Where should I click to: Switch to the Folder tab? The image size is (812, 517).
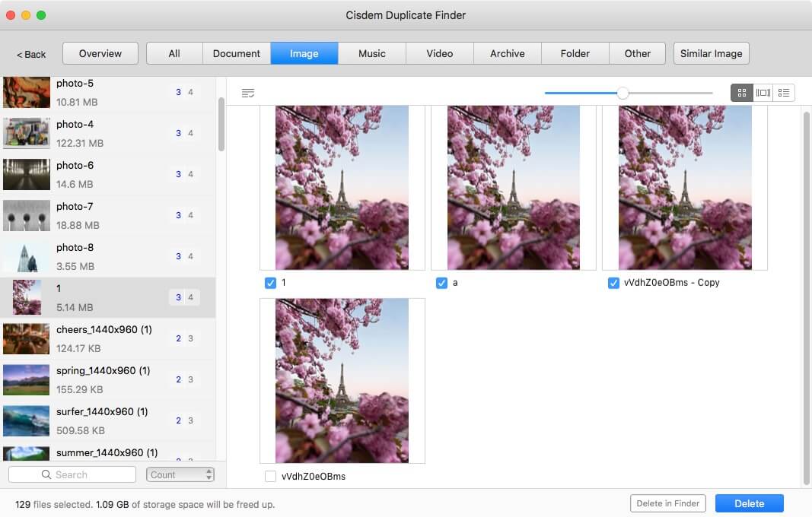(575, 53)
